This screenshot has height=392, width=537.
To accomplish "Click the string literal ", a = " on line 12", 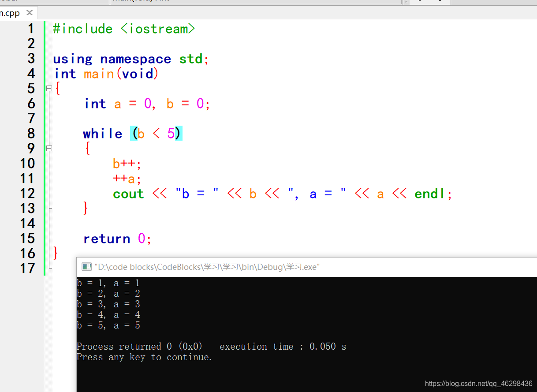I will 317,194.
